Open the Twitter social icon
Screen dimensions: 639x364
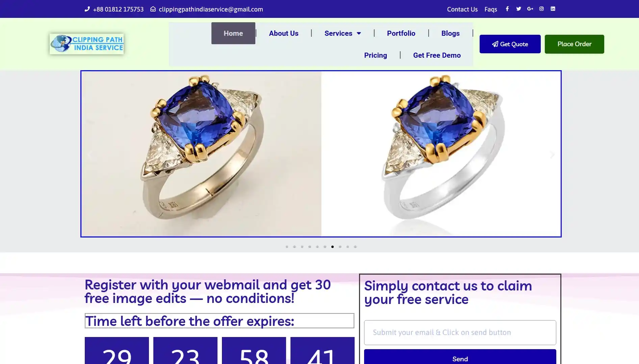pyautogui.click(x=518, y=9)
